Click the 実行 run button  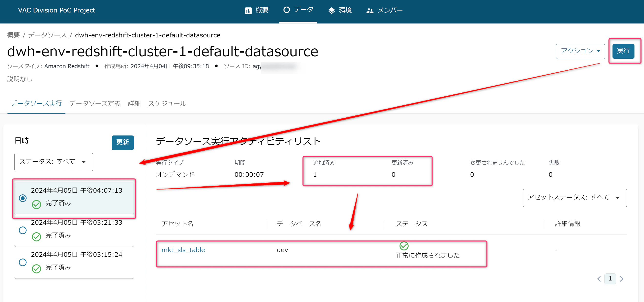point(623,51)
